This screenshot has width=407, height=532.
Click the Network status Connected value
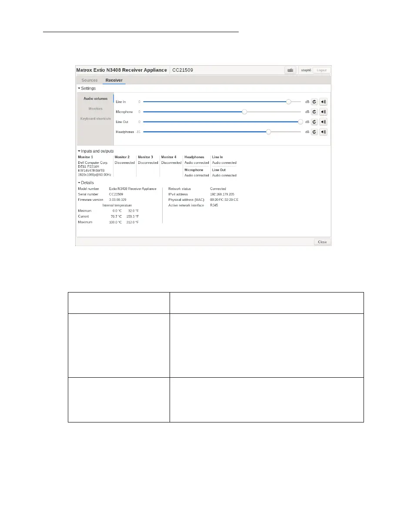[x=218, y=189]
